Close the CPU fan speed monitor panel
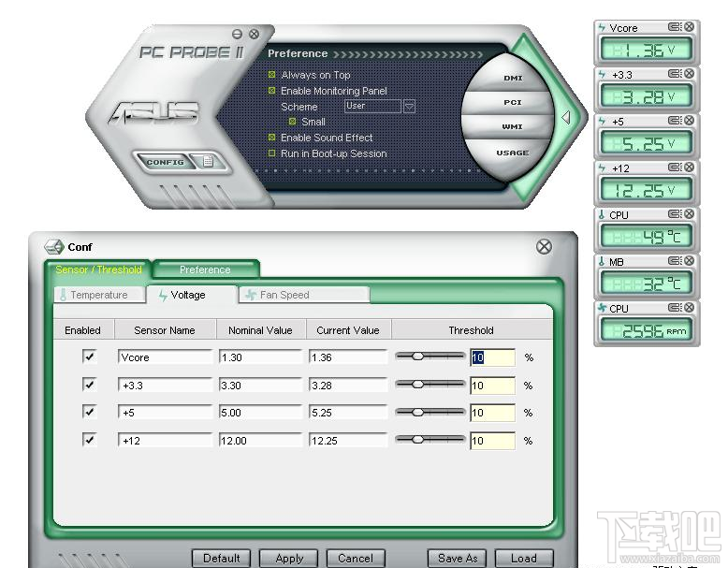The width and height of the screenshot is (728, 568). (690, 308)
